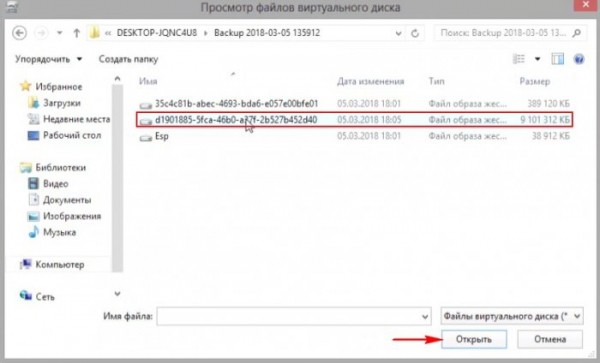Click the disk icon beside Esp
This screenshot has height=363, width=600.
pos(145,137)
